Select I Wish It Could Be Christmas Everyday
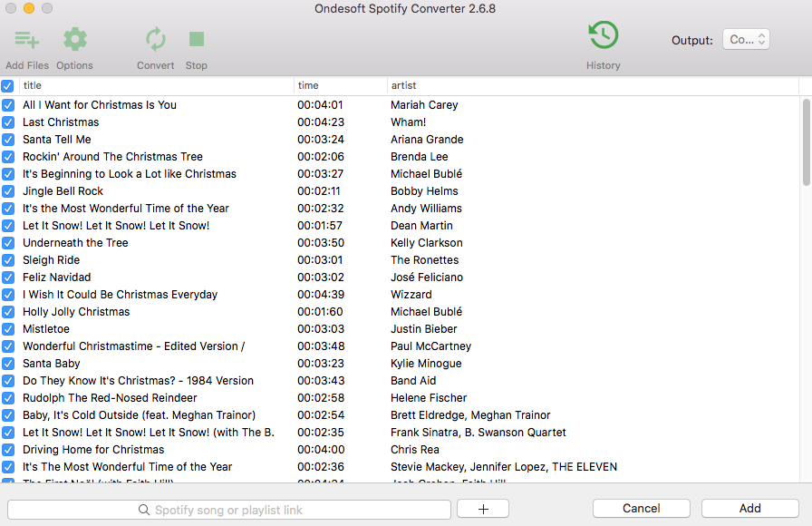 121,295
